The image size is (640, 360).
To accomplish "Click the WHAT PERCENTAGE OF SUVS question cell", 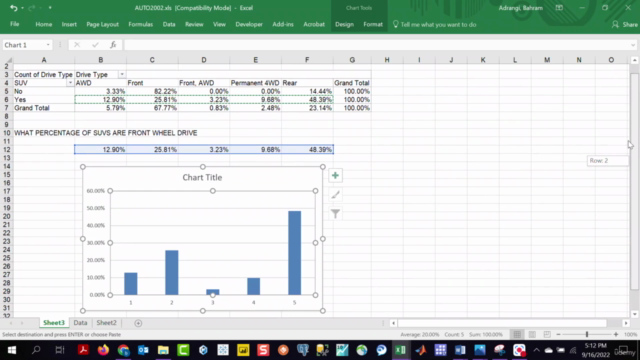I will (106, 133).
